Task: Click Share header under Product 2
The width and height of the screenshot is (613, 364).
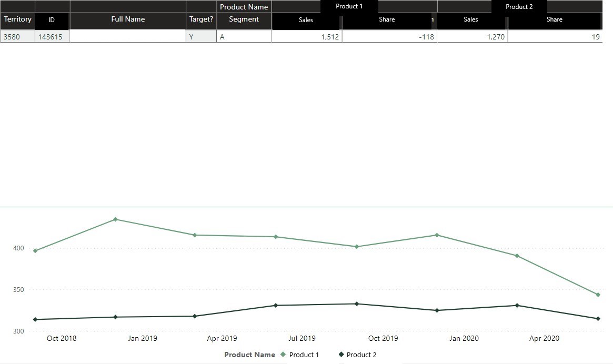Action: pos(555,19)
